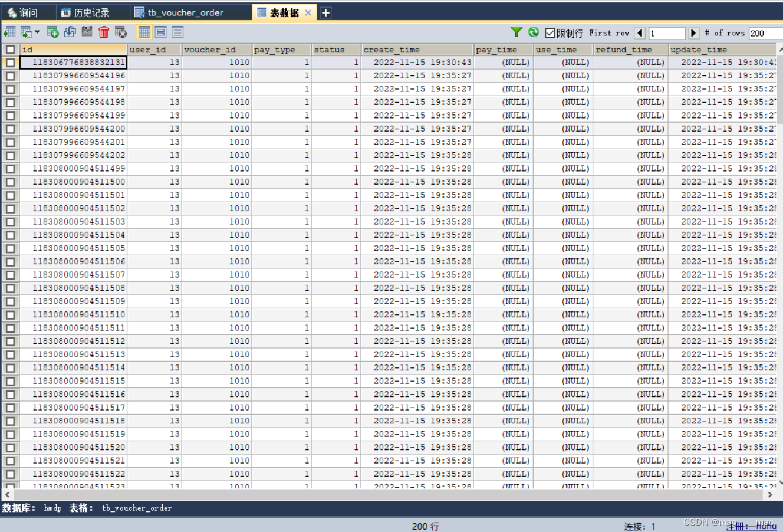Select refund_time NULL in row 118308000904511510
This screenshot has height=532, width=783.
pos(630,314)
